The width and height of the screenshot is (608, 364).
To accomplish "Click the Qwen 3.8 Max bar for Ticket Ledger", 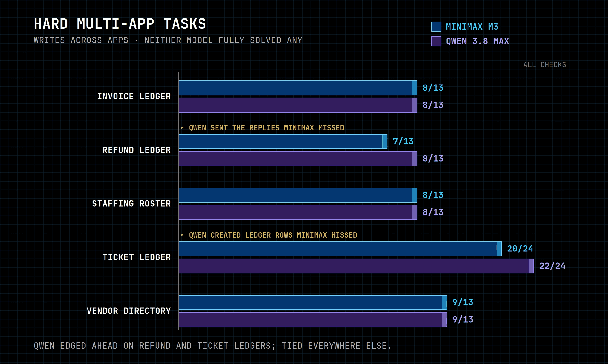I will point(356,266).
